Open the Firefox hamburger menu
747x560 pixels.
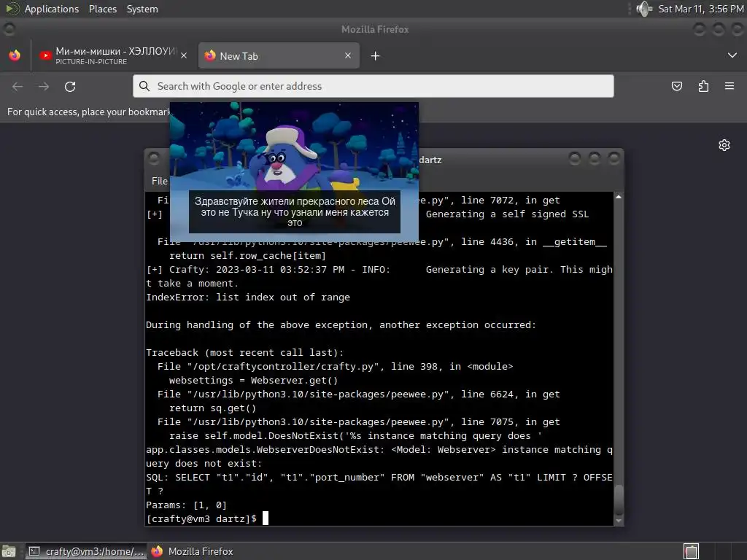point(729,86)
